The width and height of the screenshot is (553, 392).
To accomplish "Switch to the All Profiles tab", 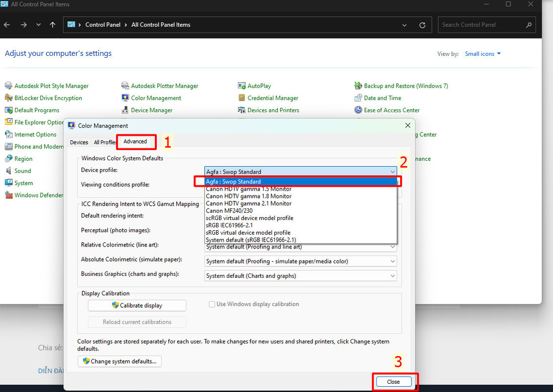I will click(105, 142).
